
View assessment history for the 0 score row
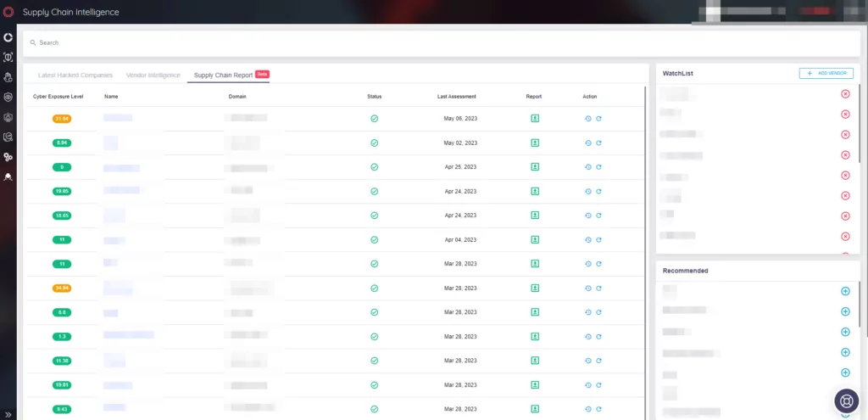pyautogui.click(x=588, y=167)
